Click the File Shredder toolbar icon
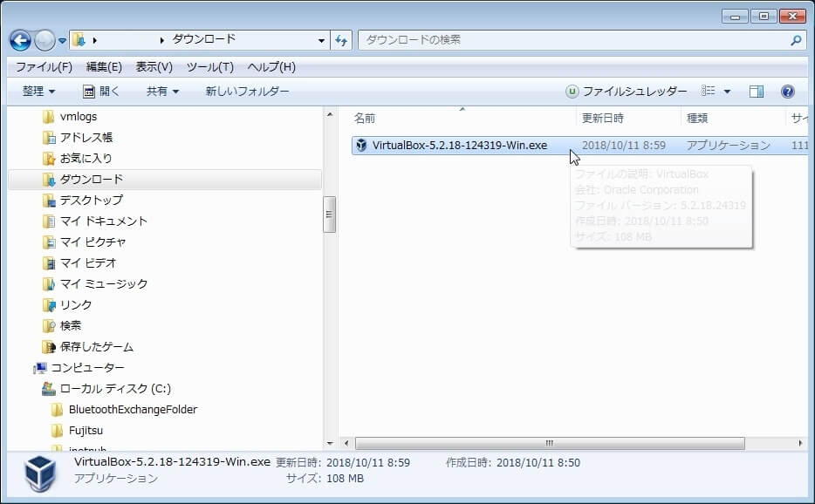 coord(572,92)
